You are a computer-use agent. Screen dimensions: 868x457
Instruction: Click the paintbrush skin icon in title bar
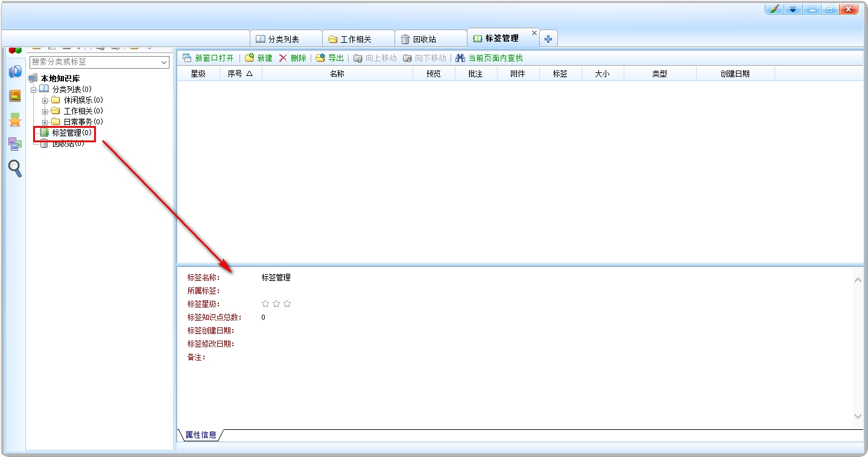click(773, 9)
